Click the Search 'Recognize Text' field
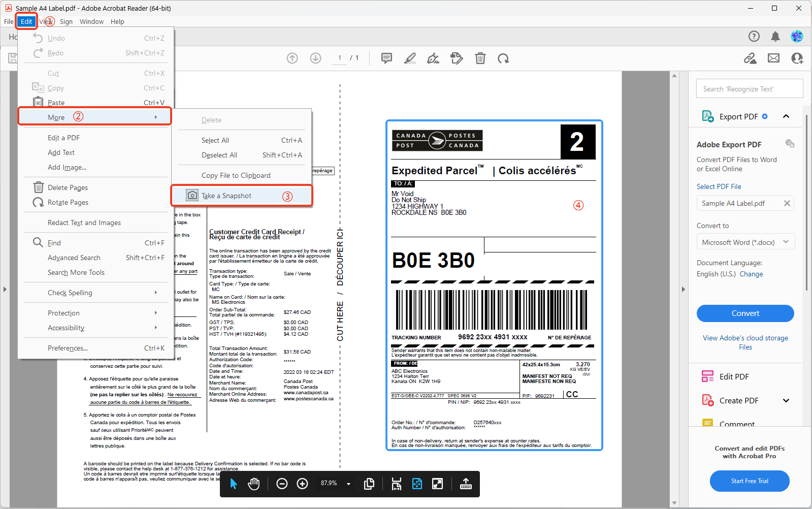 [x=750, y=89]
